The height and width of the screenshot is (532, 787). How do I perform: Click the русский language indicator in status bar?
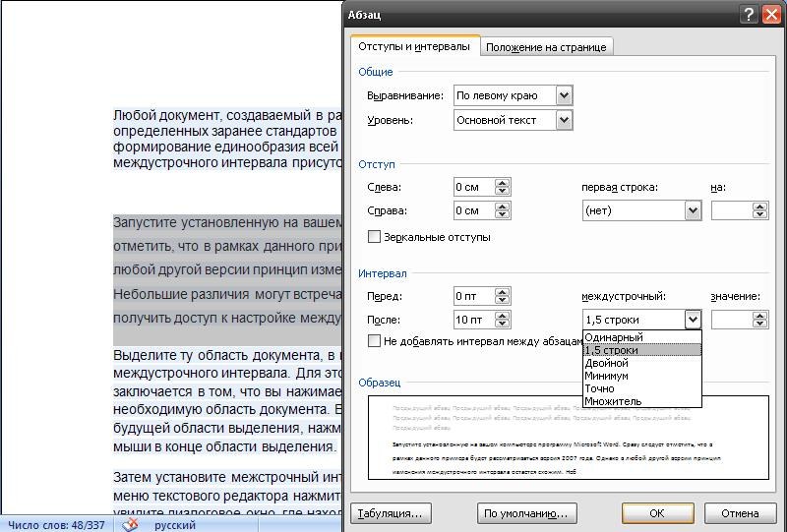[175, 525]
